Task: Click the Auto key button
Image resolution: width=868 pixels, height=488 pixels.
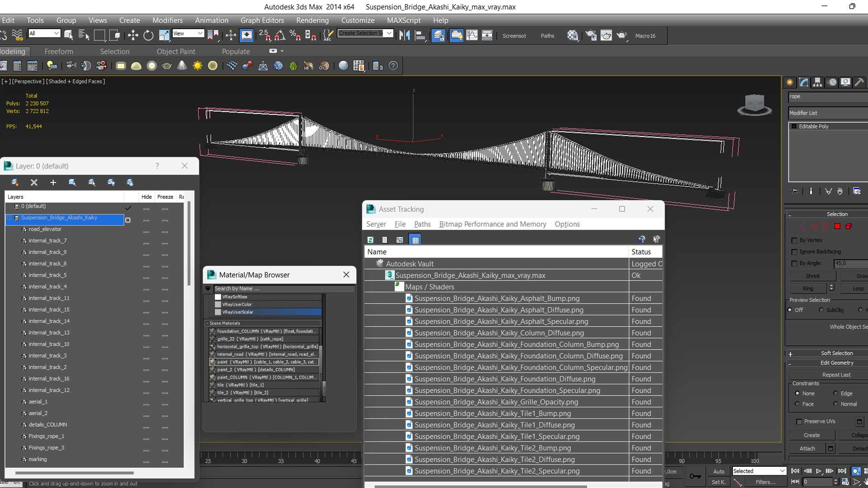Action: (x=719, y=471)
